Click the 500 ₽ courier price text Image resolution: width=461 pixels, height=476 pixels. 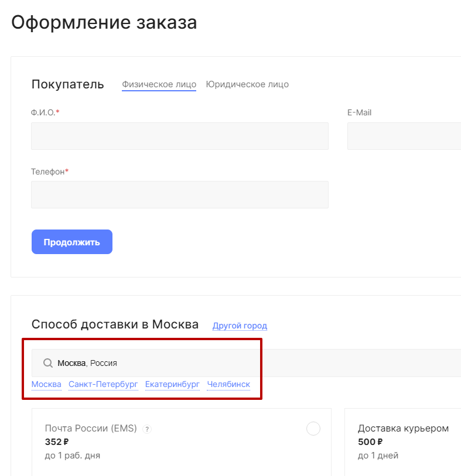point(370,442)
